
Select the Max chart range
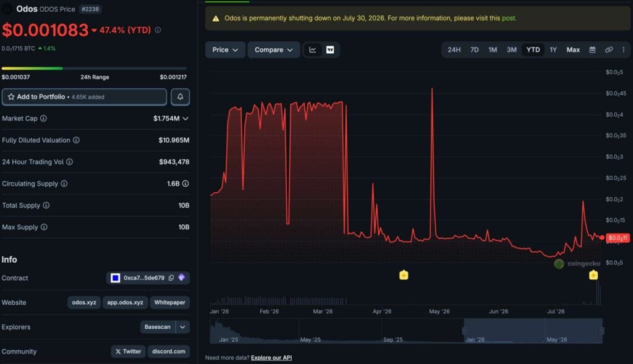point(573,49)
